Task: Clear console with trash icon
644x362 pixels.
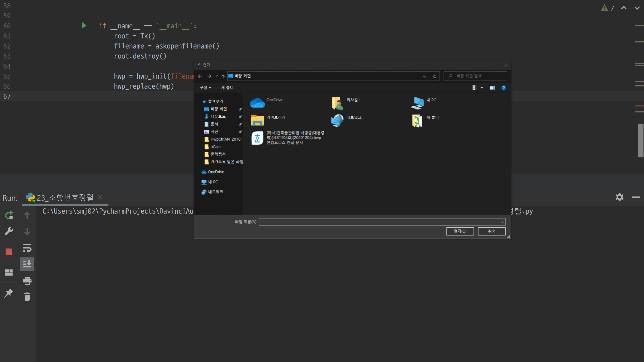Action: [x=27, y=297]
